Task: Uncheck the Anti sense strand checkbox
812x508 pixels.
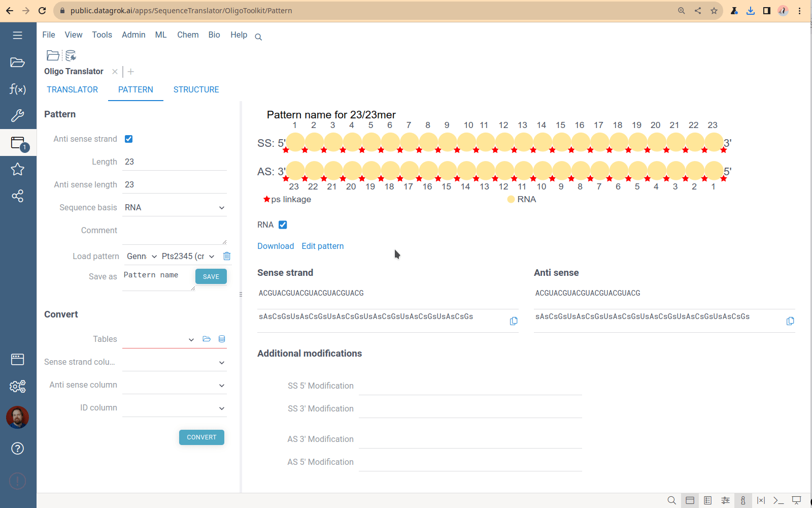Action: [129, 139]
